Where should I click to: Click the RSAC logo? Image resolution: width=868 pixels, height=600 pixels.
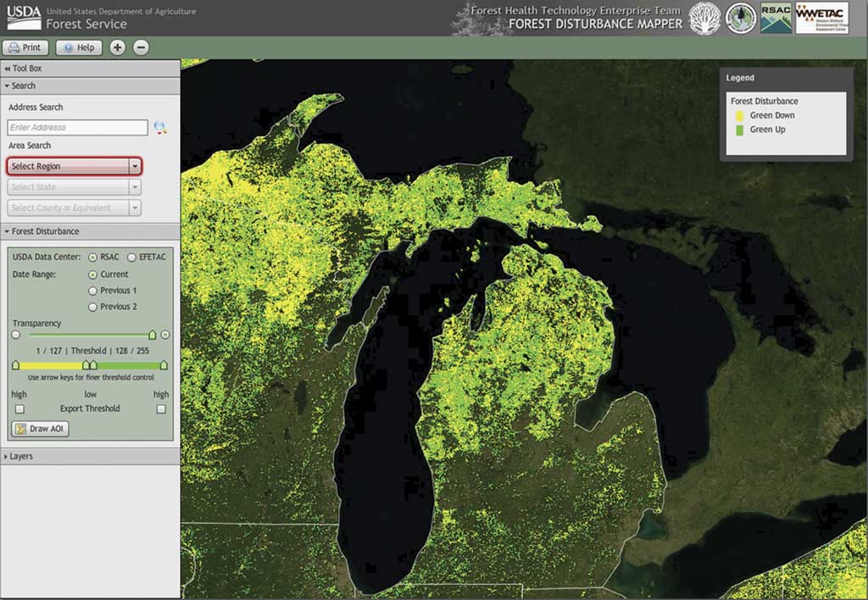click(776, 19)
